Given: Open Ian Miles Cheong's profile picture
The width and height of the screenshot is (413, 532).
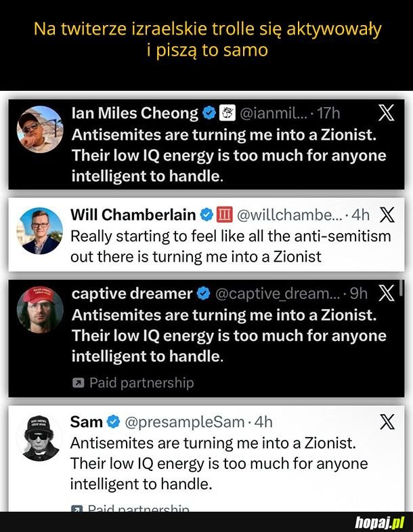Looking at the screenshot, I should pos(40,129).
